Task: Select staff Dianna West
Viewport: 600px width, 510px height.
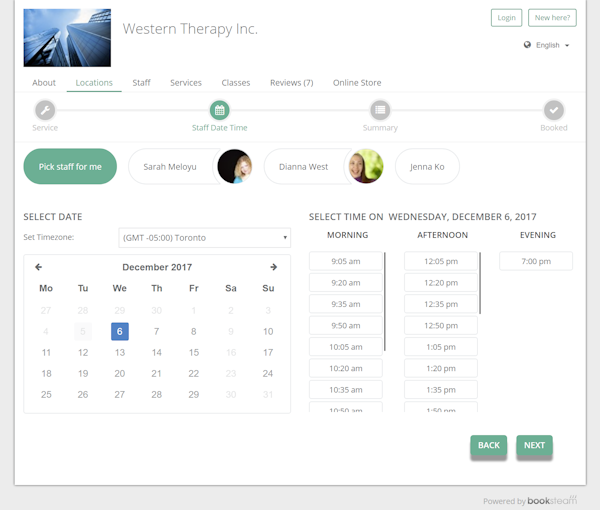Action: click(303, 166)
